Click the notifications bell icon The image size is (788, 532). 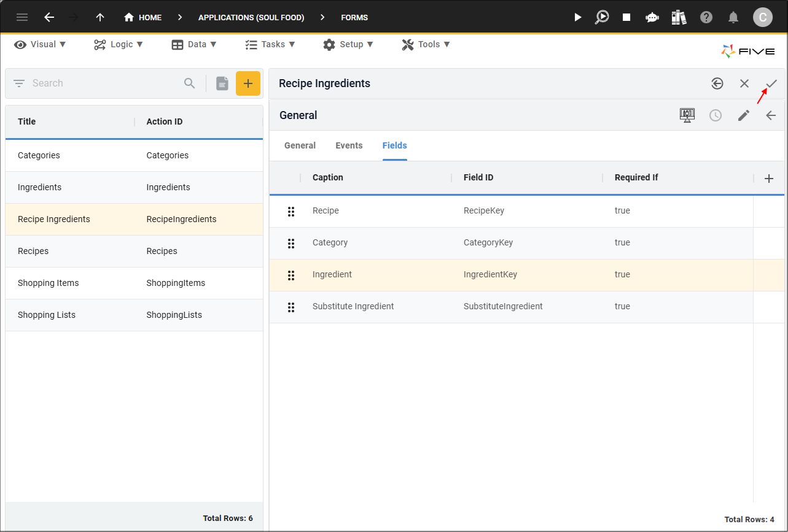[x=733, y=17]
